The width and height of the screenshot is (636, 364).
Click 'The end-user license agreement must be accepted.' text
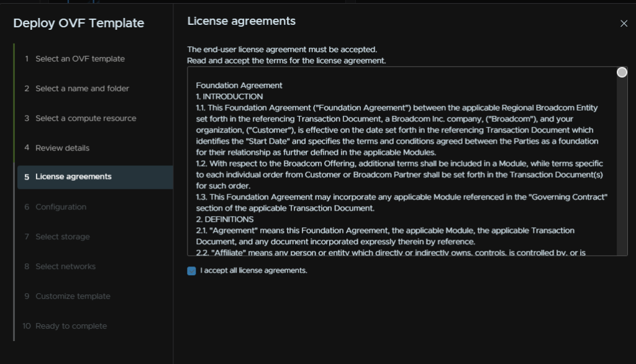[282, 50]
